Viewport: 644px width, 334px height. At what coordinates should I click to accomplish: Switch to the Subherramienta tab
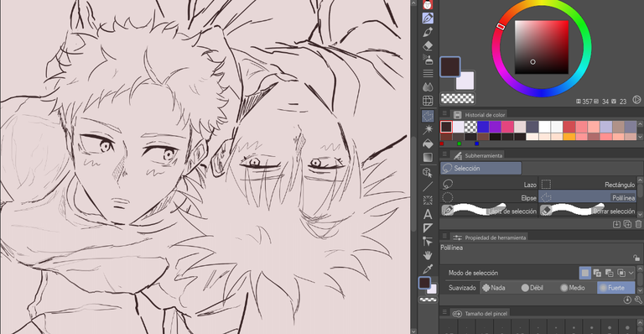coord(478,155)
